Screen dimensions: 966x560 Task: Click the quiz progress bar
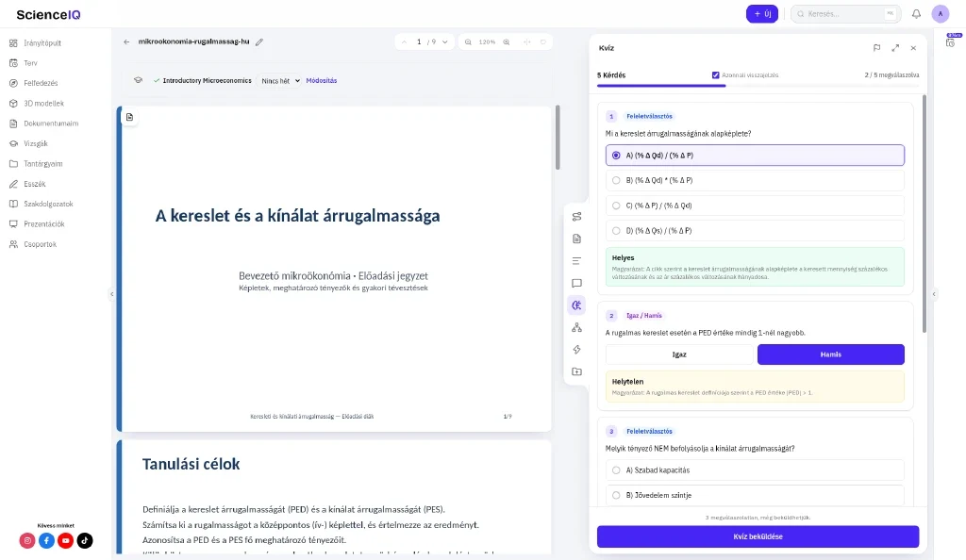pyautogui.click(x=758, y=86)
